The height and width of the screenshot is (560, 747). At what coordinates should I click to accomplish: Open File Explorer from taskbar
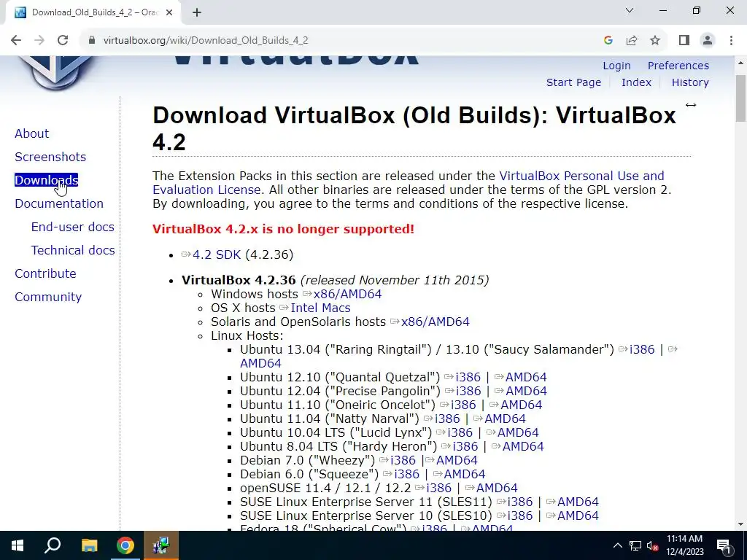click(x=89, y=545)
